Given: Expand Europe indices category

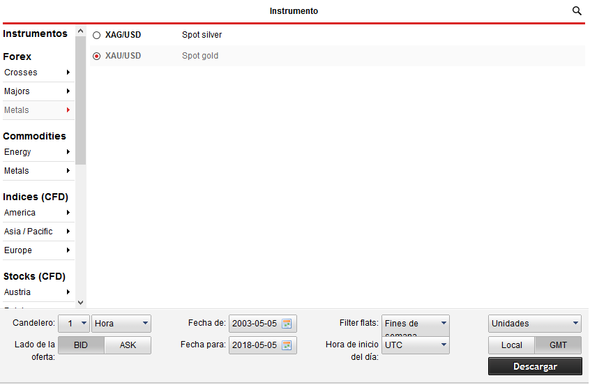Looking at the screenshot, I should (x=37, y=250).
